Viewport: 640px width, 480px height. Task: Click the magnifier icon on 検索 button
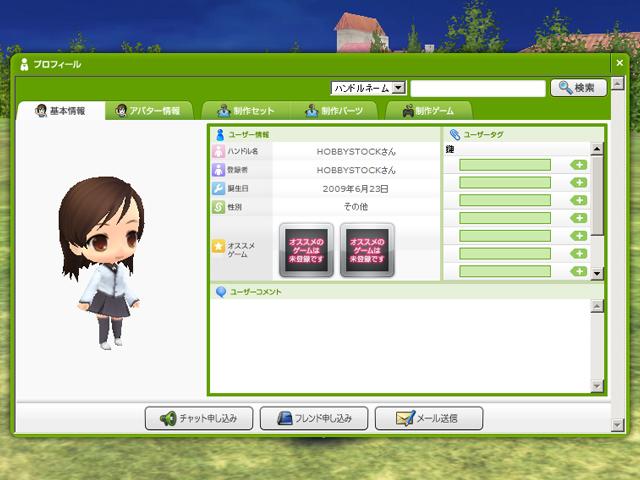(565, 87)
